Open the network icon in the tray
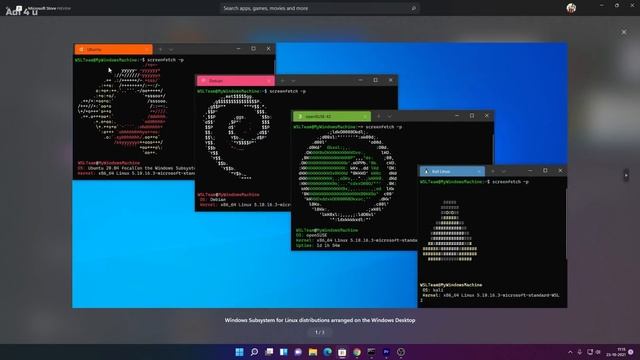Viewport: 640px width, 360px height. (590, 352)
